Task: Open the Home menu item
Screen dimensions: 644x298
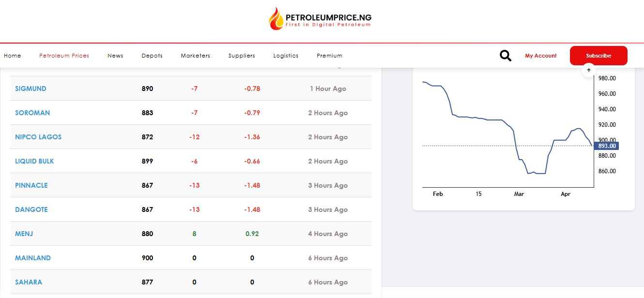Action: tap(13, 56)
